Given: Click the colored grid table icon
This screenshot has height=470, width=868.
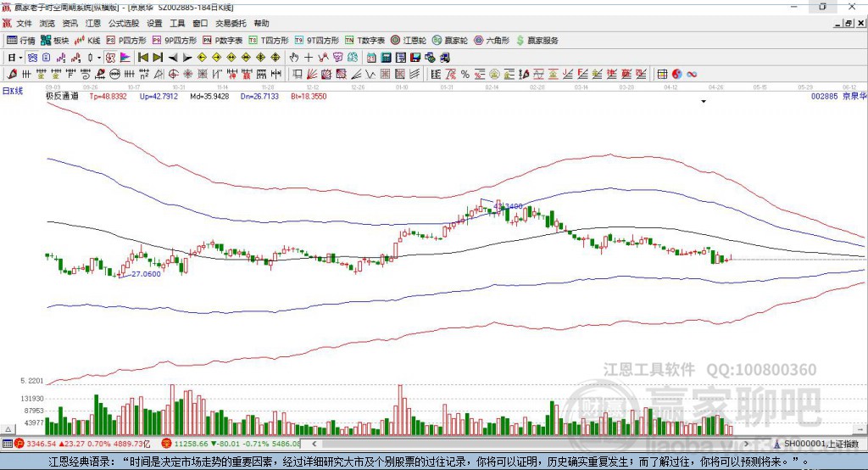Looking at the screenshot, I should click(662, 75).
